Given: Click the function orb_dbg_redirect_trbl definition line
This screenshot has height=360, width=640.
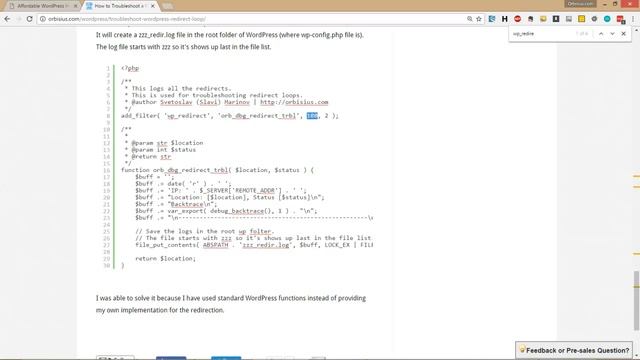Looking at the screenshot, I should (x=217, y=170).
